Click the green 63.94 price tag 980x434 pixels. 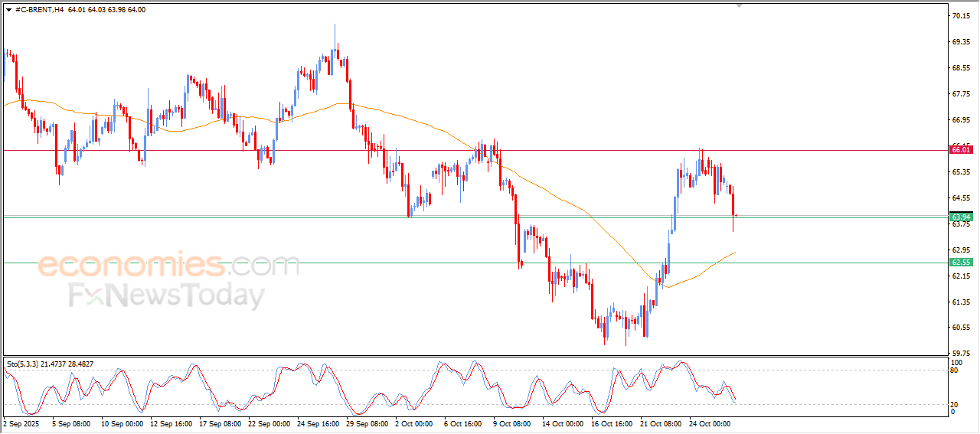point(961,217)
